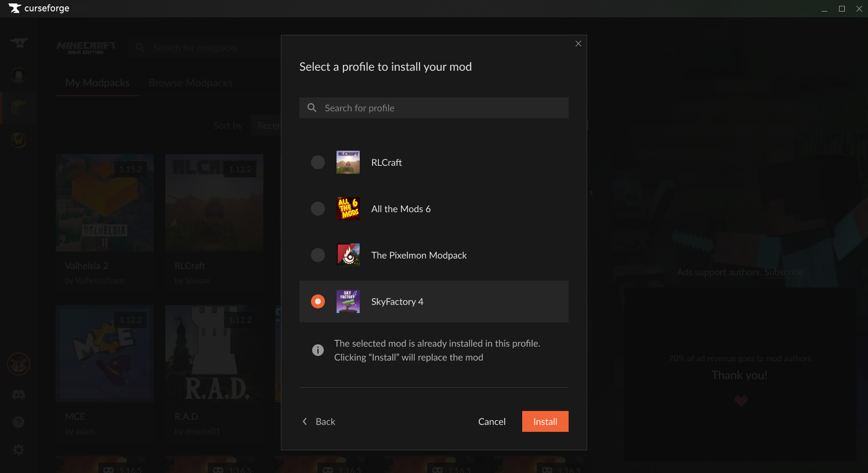Click the All the Mods 6 icon
Viewport: 868px width, 473px height.
click(x=348, y=209)
